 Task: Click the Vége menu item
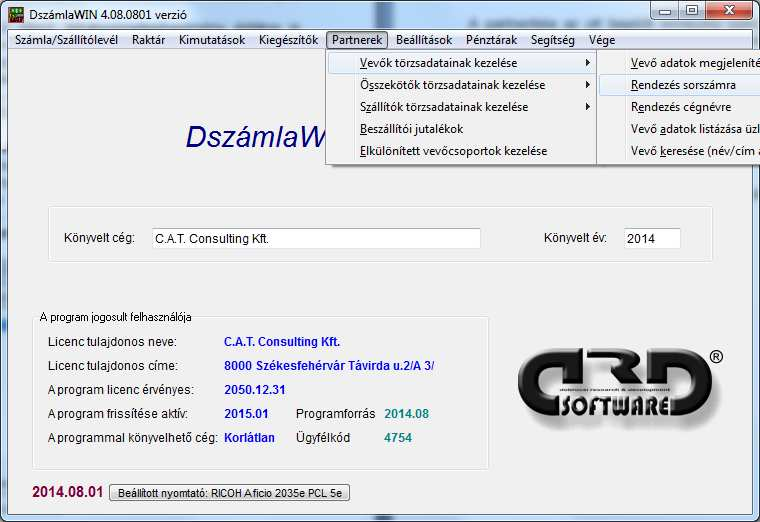tap(602, 40)
